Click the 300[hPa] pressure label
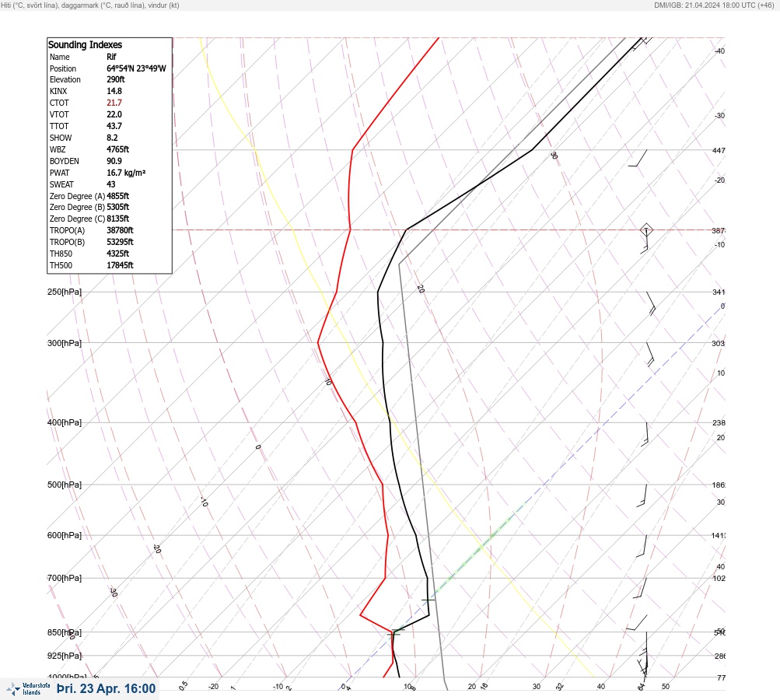 tap(65, 343)
